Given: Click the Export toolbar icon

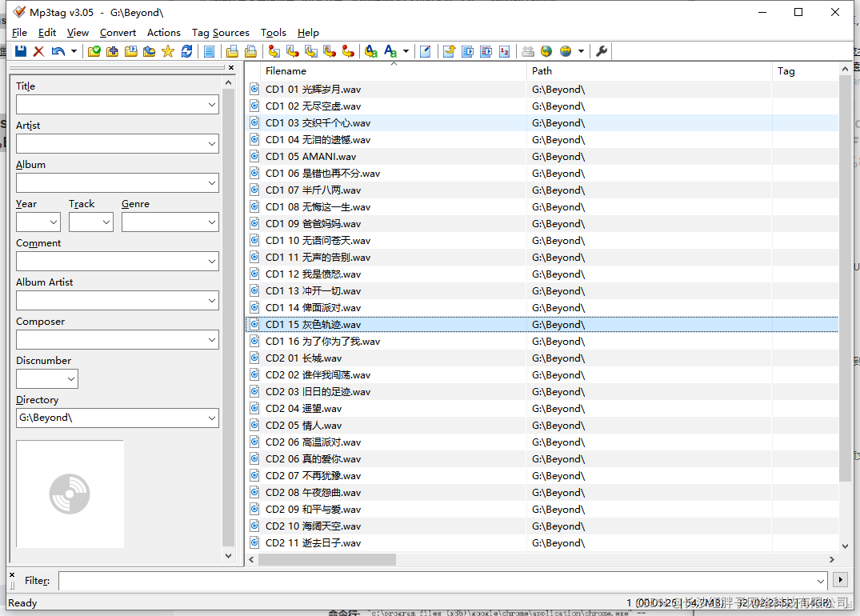Looking at the screenshot, I should (449, 51).
